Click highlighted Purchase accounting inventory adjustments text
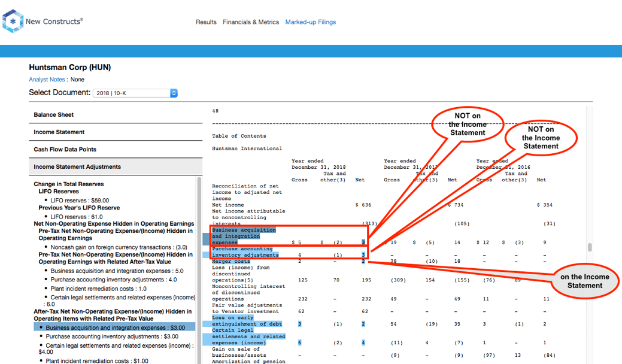The image size is (622, 364). tap(245, 252)
